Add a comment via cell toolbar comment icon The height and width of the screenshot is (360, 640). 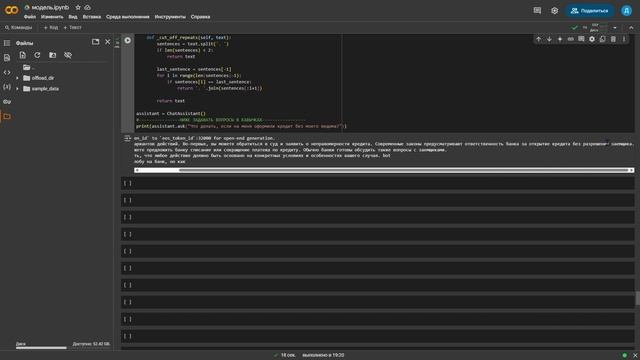pyautogui.click(x=581, y=39)
